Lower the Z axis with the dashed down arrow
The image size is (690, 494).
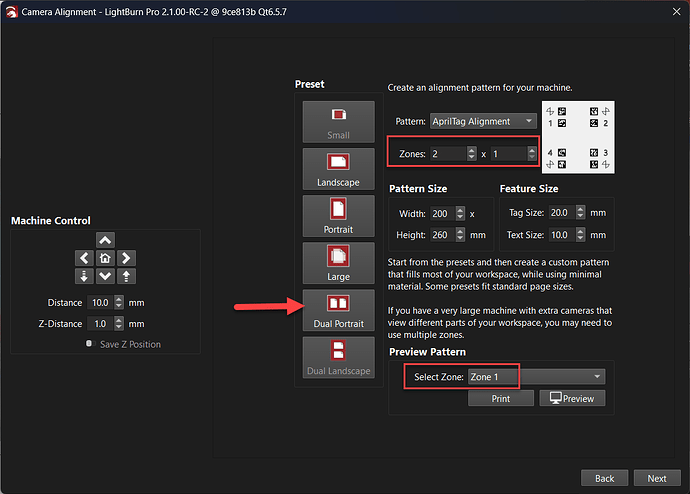click(86, 276)
